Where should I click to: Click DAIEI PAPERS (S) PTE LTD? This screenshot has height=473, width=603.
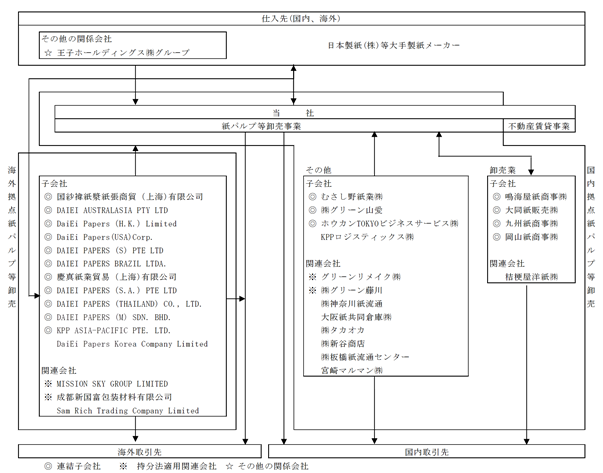pos(110,251)
